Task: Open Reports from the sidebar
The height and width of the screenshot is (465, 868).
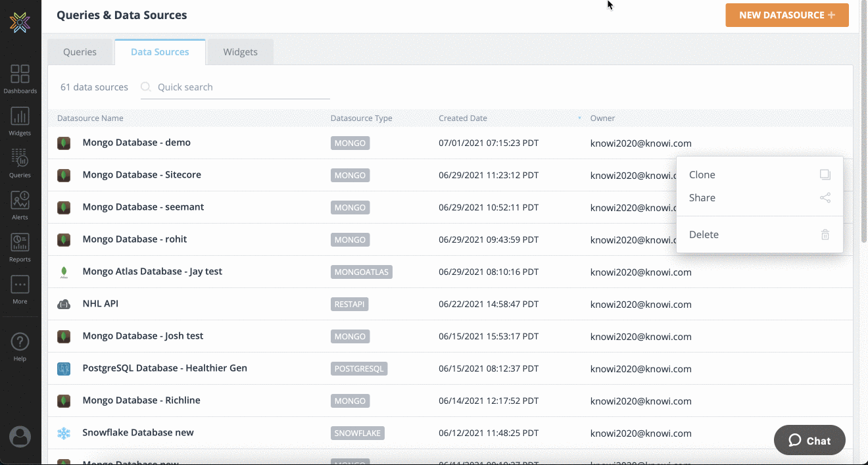Action: (20, 247)
